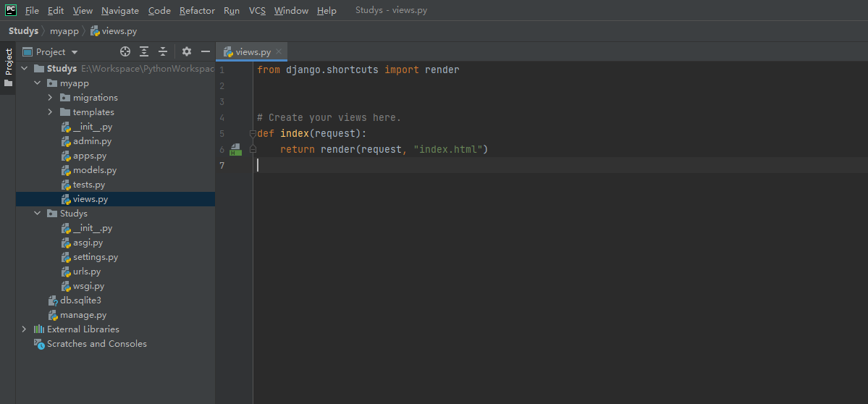Click the fold end marker on line 6
The width and height of the screenshot is (868, 404).
click(253, 149)
